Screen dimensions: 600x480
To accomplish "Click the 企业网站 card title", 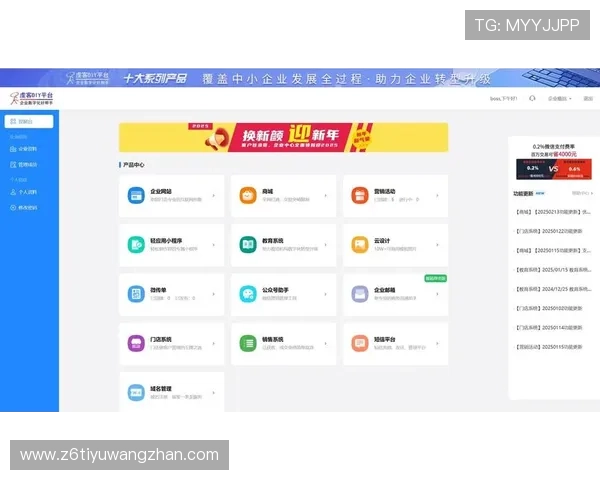I will coord(161,191).
